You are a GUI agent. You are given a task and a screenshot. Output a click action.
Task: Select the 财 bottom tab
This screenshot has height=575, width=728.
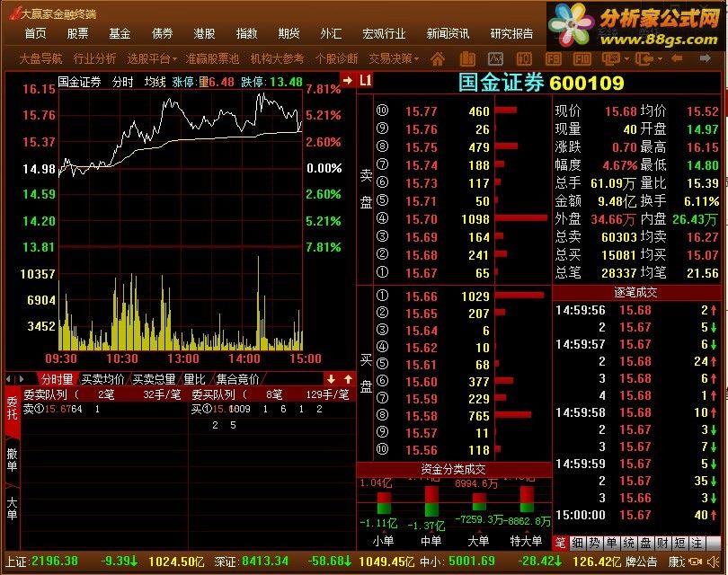click(663, 543)
